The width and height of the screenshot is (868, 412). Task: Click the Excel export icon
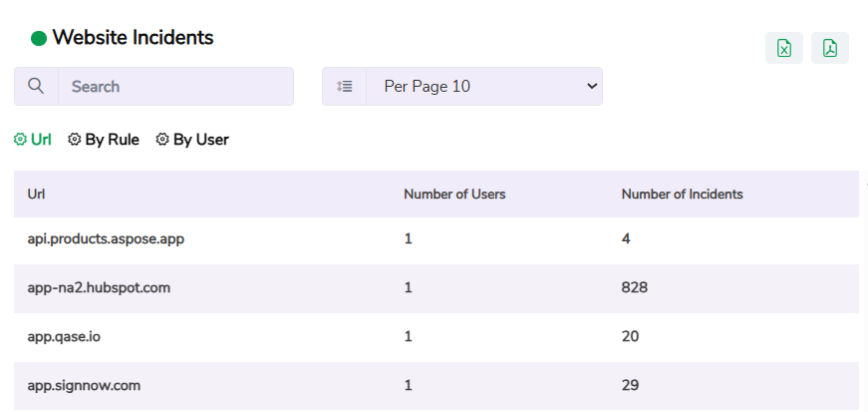[x=783, y=48]
